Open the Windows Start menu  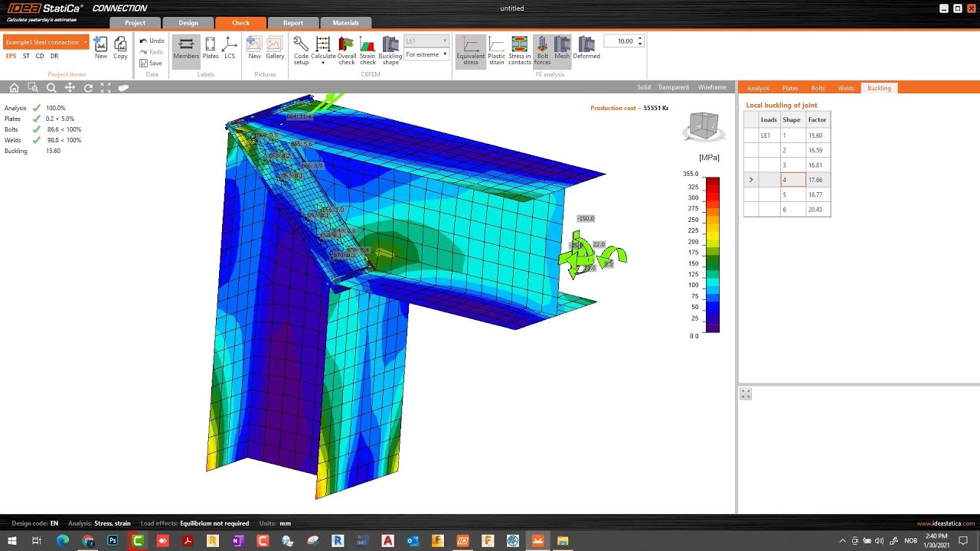coord(12,540)
